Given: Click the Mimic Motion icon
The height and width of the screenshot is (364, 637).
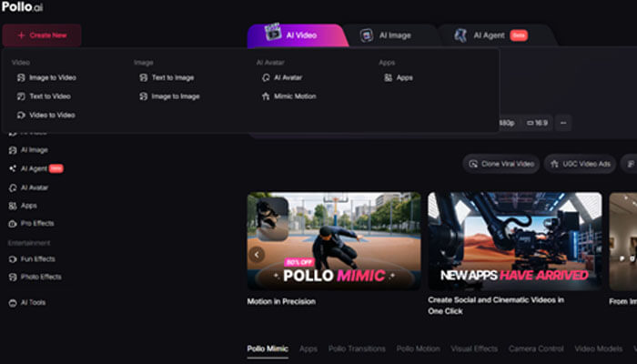Looking at the screenshot, I should point(266,96).
